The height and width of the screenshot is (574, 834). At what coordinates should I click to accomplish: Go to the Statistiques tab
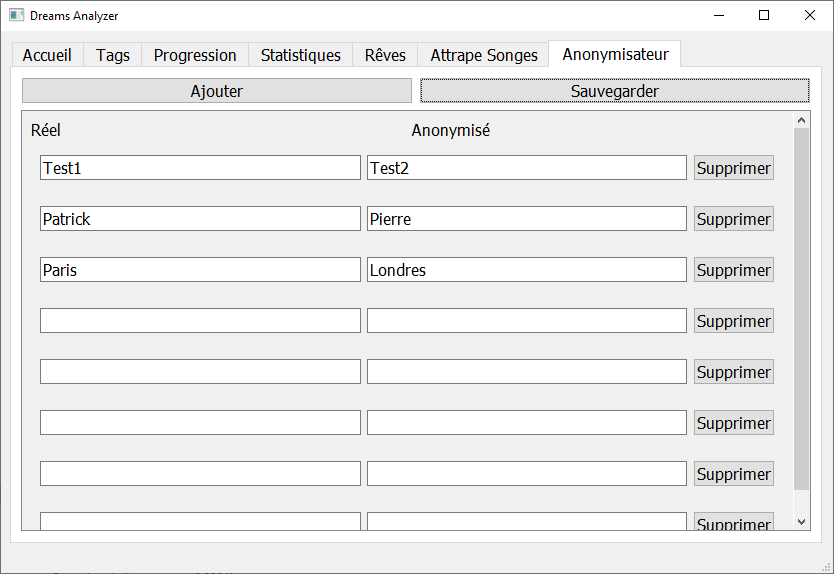300,55
